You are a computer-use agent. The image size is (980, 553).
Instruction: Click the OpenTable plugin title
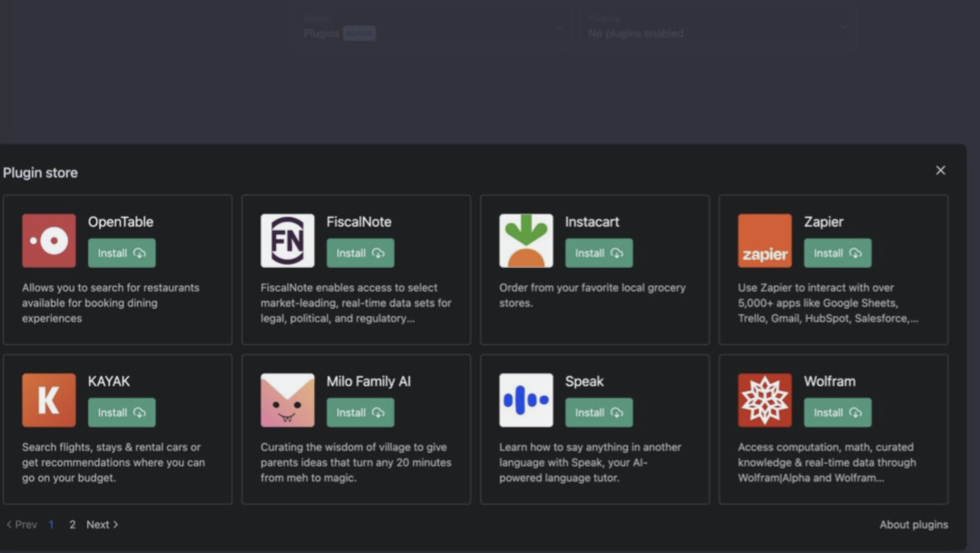121,222
